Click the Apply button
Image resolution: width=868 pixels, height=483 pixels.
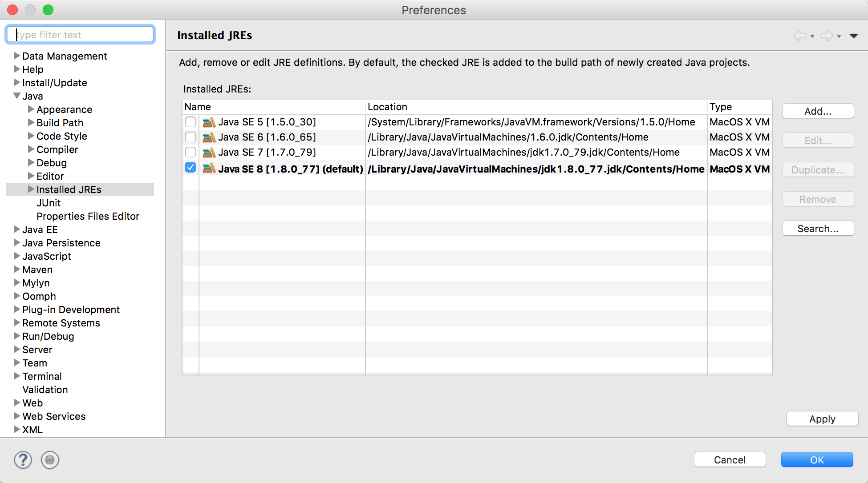822,419
